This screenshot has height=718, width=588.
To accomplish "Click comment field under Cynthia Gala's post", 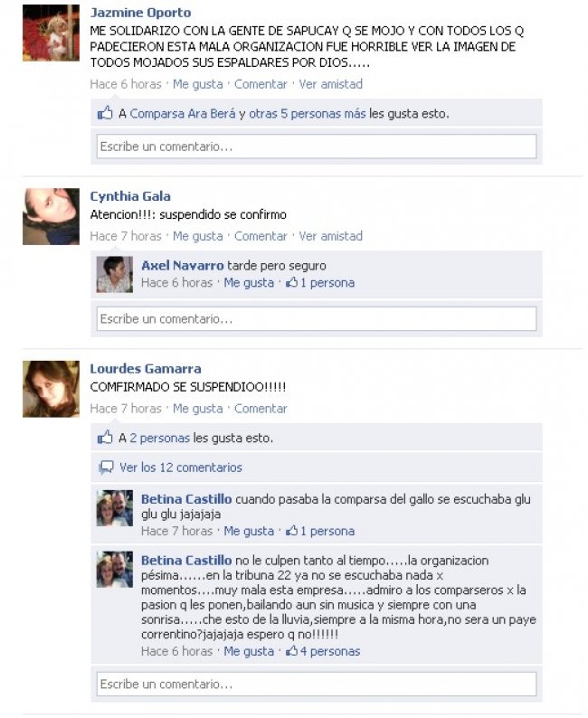I will 317,318.
